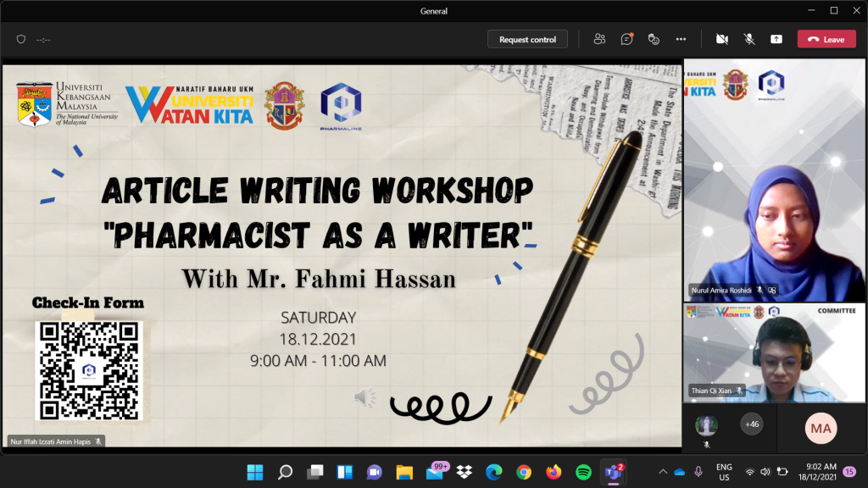The image size is (868, 488).
Task: Click the speaker icon on shared slide
Action: click(x=364, y=396)
